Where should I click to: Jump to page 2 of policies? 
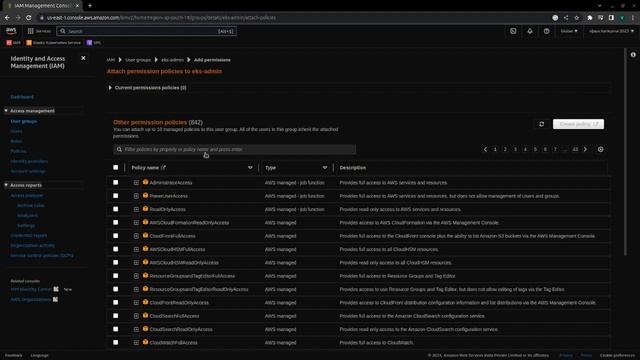coord(505,149)
